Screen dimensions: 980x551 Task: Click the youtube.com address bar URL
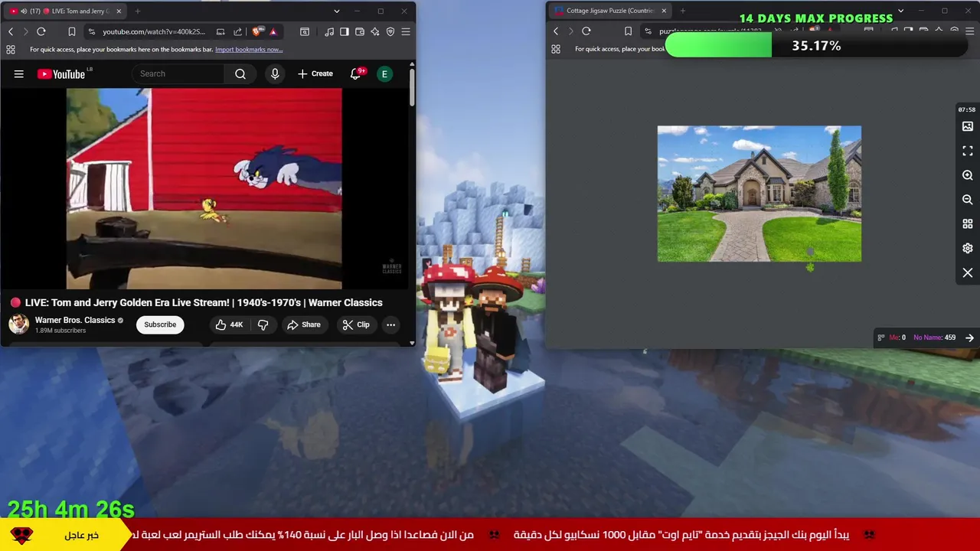154,31
